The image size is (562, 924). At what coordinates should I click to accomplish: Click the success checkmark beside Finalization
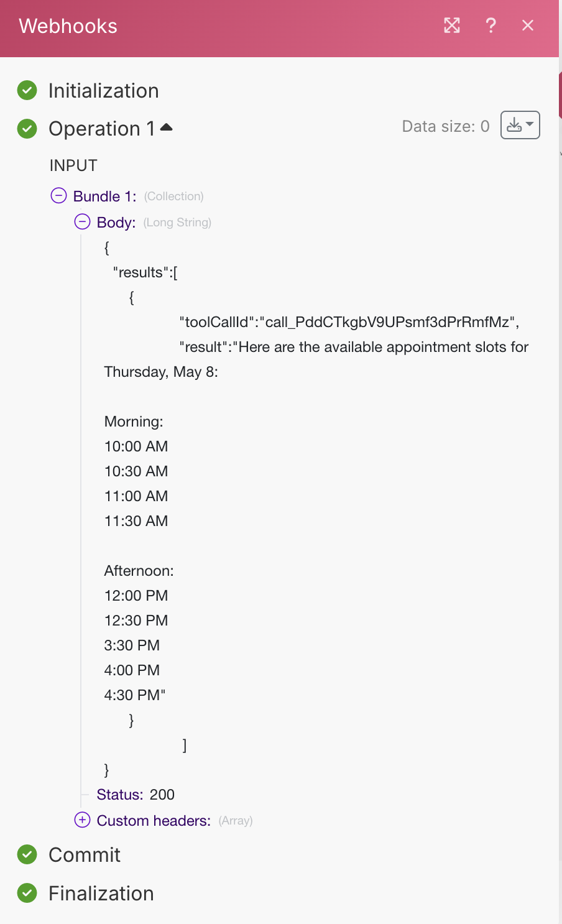click(x=27, y=893)
